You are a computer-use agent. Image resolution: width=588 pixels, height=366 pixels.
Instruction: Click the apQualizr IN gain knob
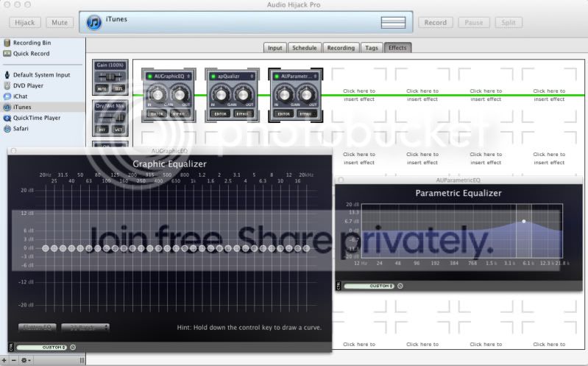[x=221, y=94]
